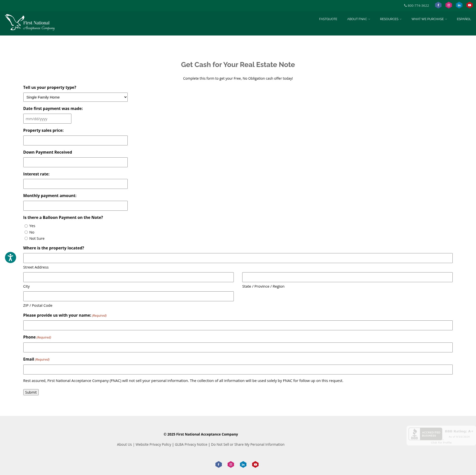Open LinkedIn icon in top header
Screen dimensions: 476x475
pyautogui.click(x=459, y=5)
